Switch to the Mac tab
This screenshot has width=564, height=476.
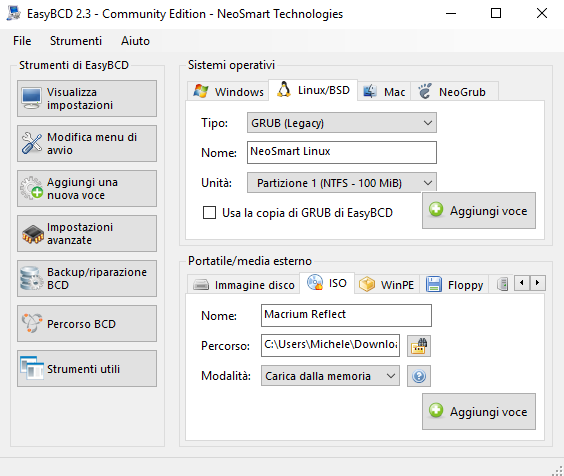point(384,91)
